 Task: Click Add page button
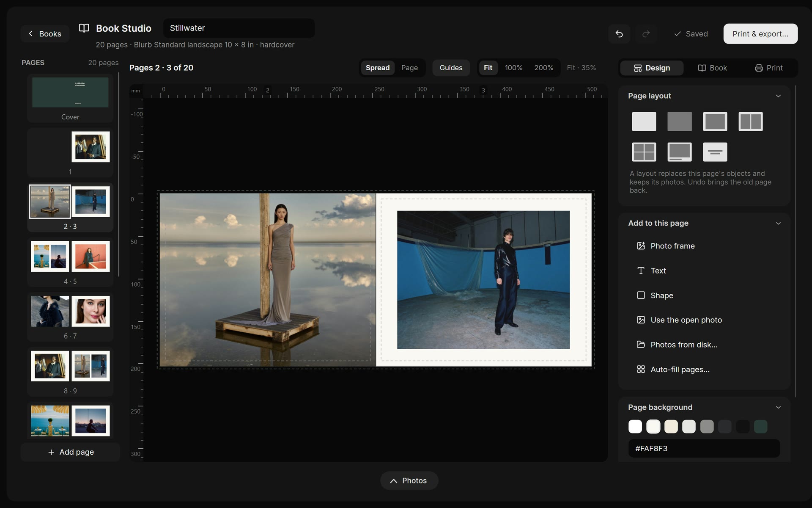click(70, 452)
